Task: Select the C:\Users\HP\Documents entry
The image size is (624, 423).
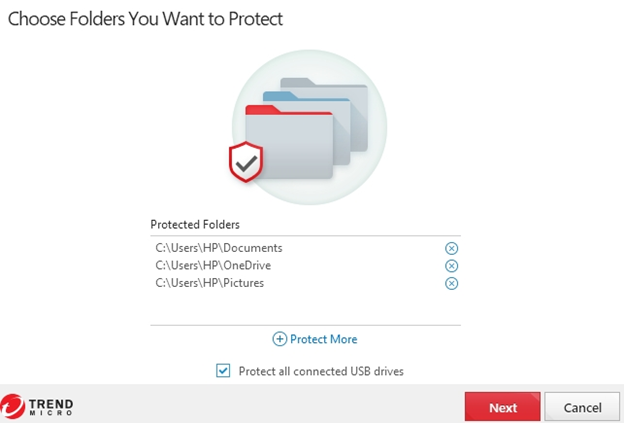Action: [x=219, y=248]
